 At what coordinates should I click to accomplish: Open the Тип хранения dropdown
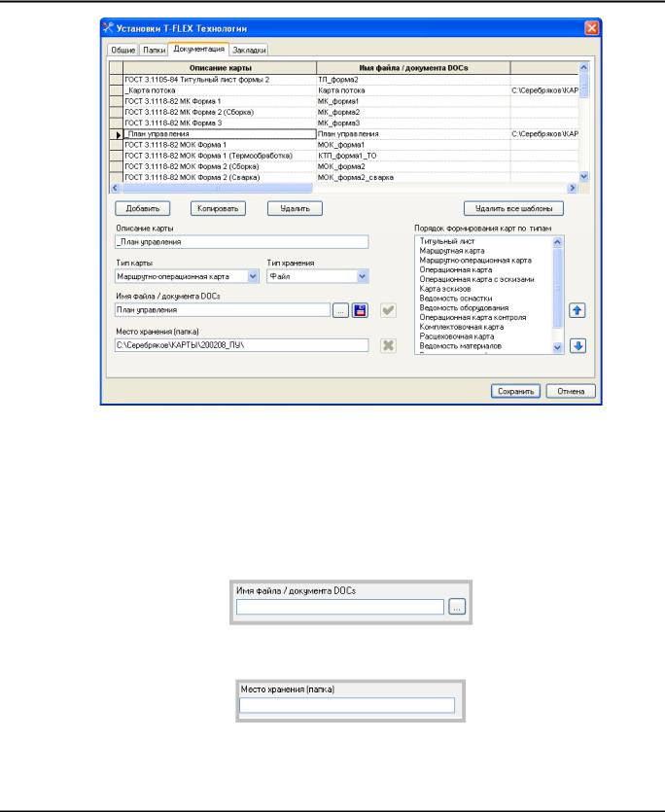(362, 276)
